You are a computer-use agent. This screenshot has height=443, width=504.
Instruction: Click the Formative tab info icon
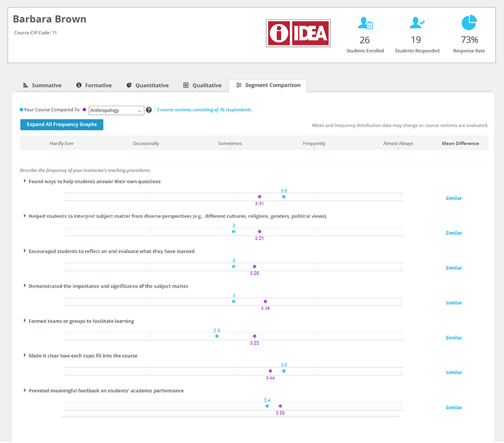coord(79,85)
